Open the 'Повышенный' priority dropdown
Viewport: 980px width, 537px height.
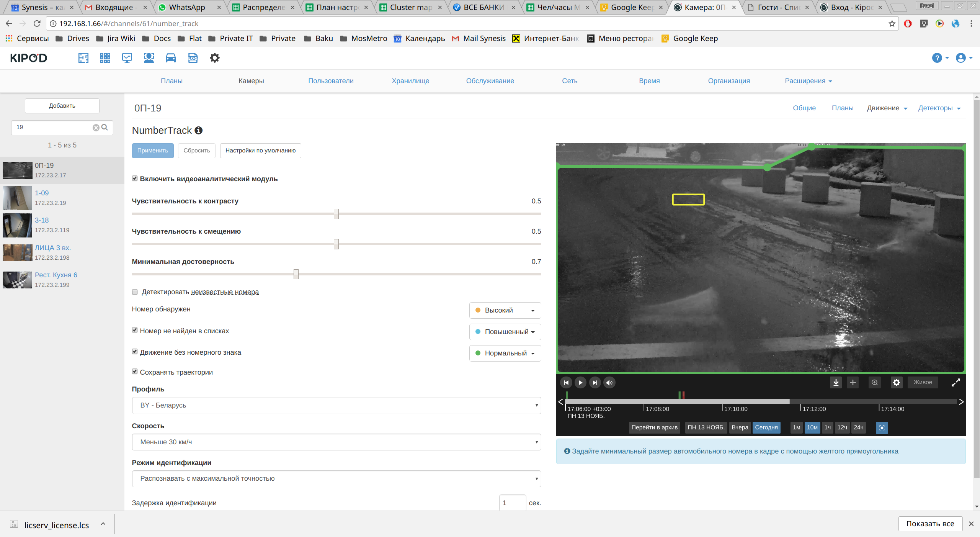(x=505, y=332)
